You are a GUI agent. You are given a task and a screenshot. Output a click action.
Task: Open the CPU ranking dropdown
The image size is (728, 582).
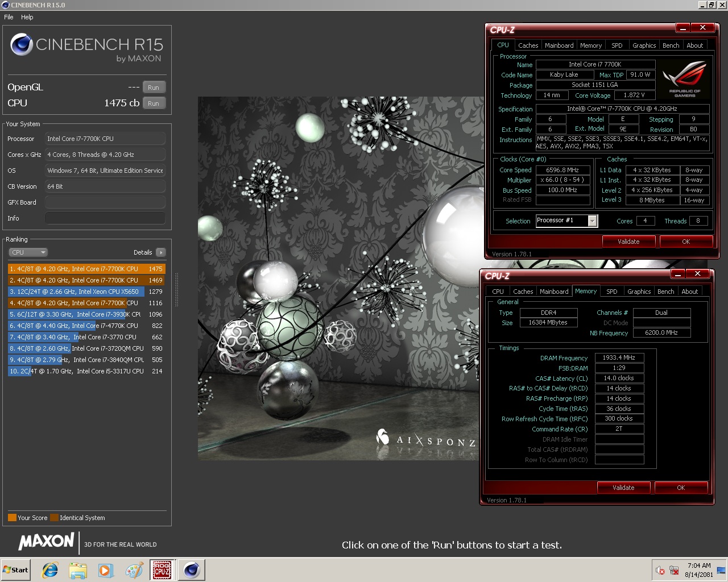28,252
